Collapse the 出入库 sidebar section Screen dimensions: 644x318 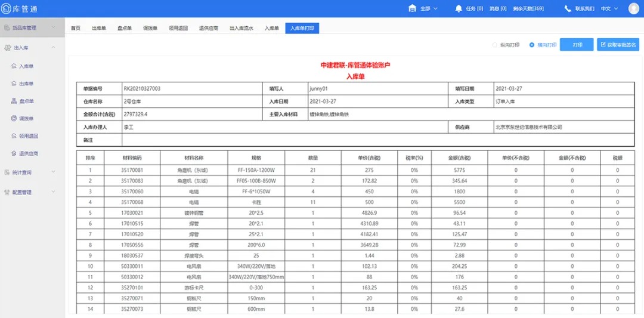pyautogui.click(x=53, y=47)
